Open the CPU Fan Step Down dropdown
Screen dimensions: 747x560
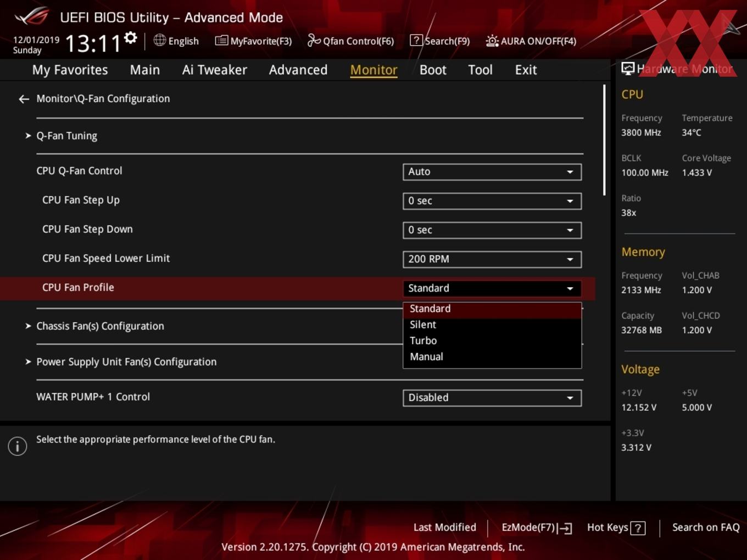point(492,230)
